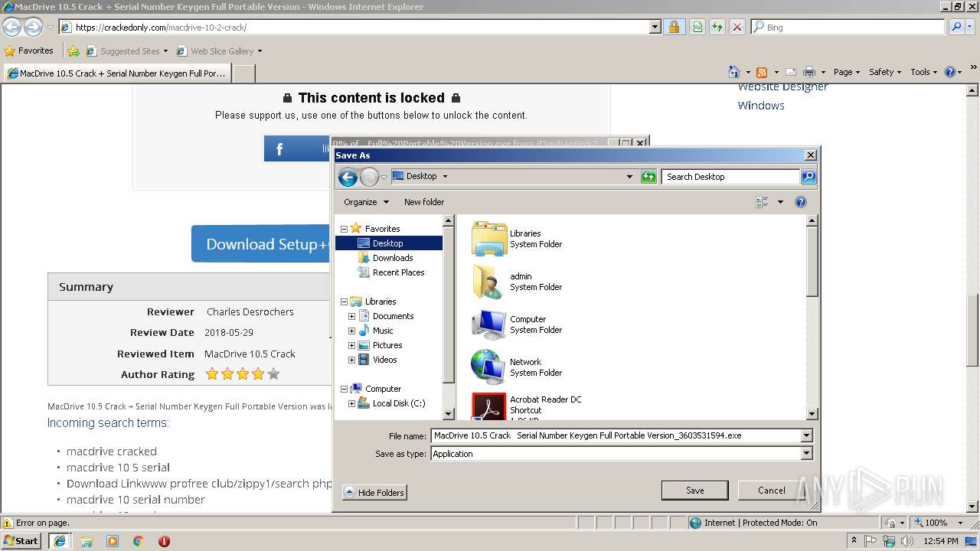Open the IE Page menu
Screen dimensions: 980x551
pos(846,72)
